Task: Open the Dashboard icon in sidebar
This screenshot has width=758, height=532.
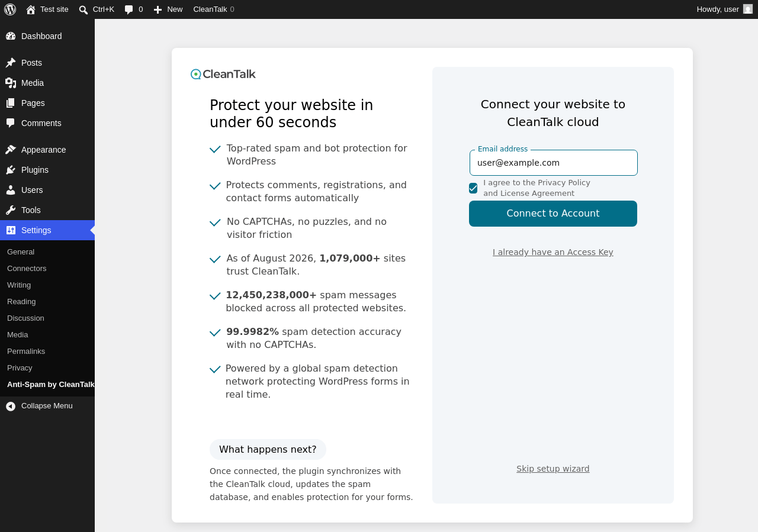Action: 11,36
